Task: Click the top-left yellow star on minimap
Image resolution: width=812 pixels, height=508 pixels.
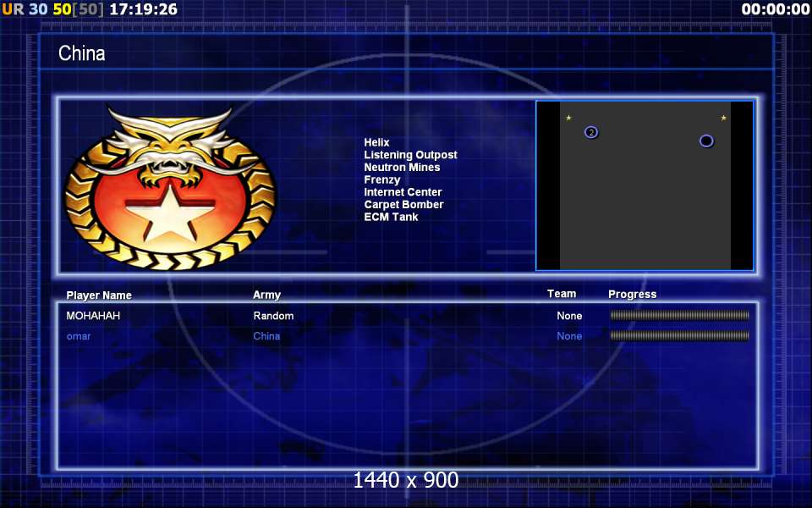Action: point(568,118)
